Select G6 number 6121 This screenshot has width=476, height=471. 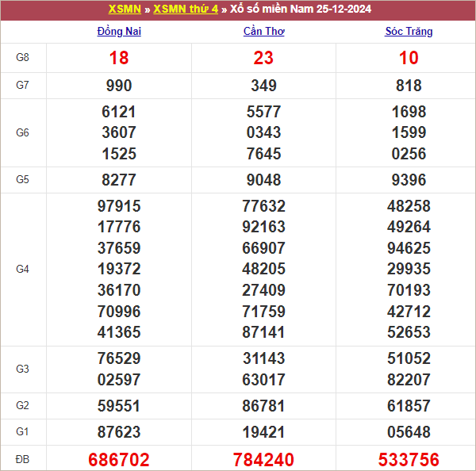coord(119,112)
